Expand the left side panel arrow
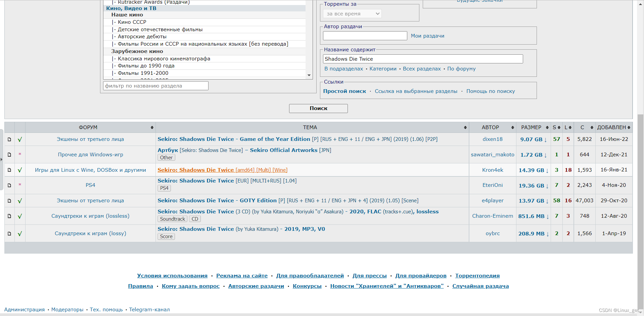Screen dimensions: 644x316 [x=1, y=160]
